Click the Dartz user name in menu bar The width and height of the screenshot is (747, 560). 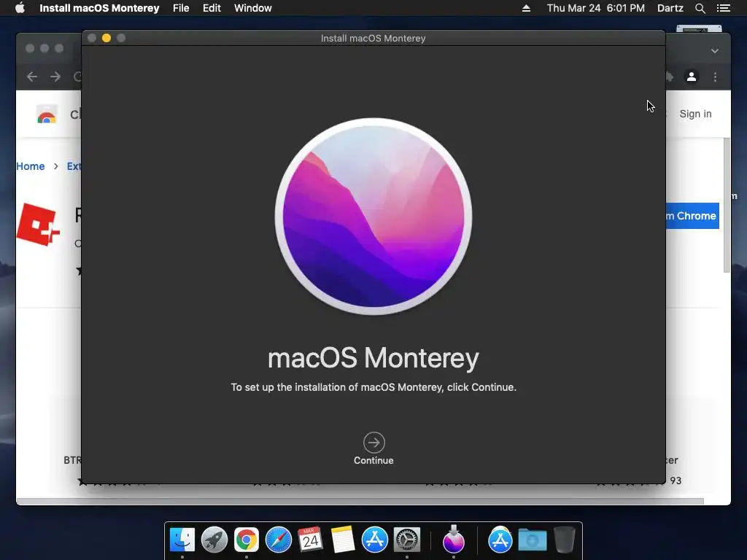click(670, 8)
